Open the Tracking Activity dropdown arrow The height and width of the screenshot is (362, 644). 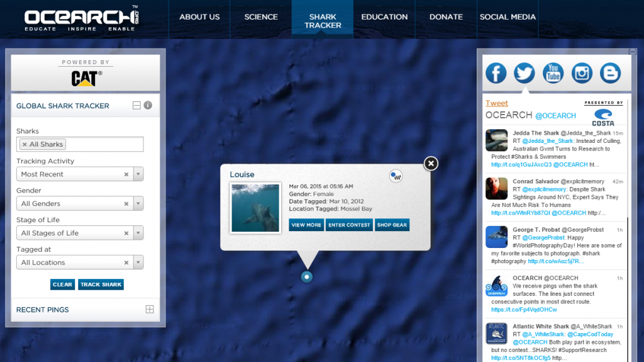138,174
